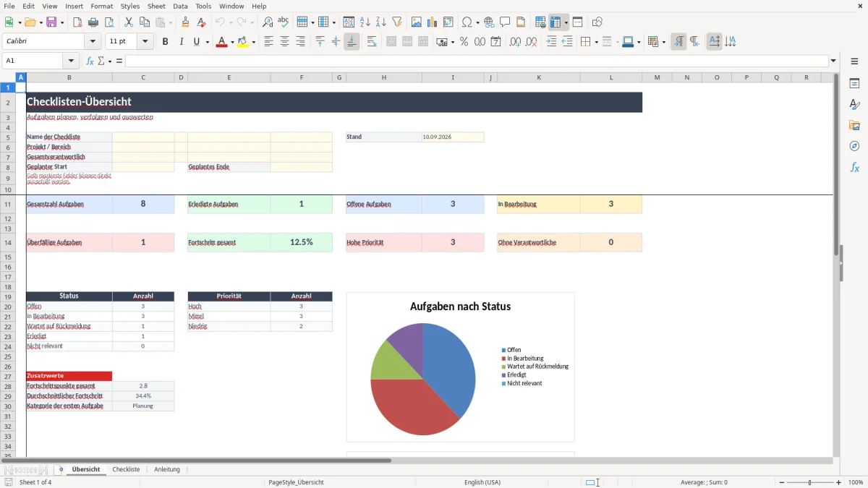Run the Spelling check icon
868x488 pixels.
click(283, 22)
